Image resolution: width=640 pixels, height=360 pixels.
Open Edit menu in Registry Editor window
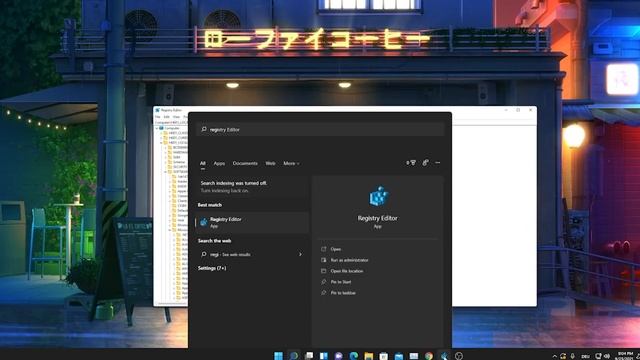(x=167, y=117)
